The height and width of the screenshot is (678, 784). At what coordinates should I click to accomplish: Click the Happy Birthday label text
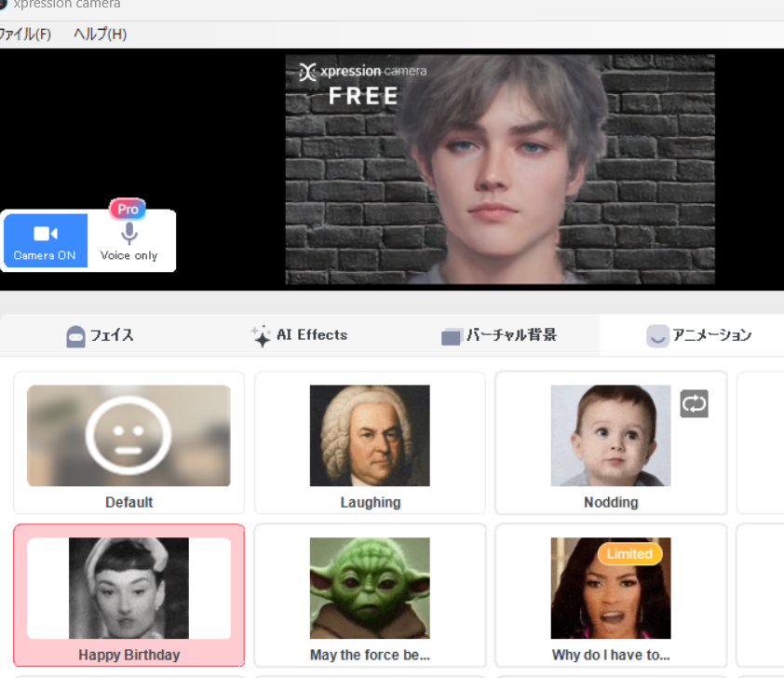(129, 655)
